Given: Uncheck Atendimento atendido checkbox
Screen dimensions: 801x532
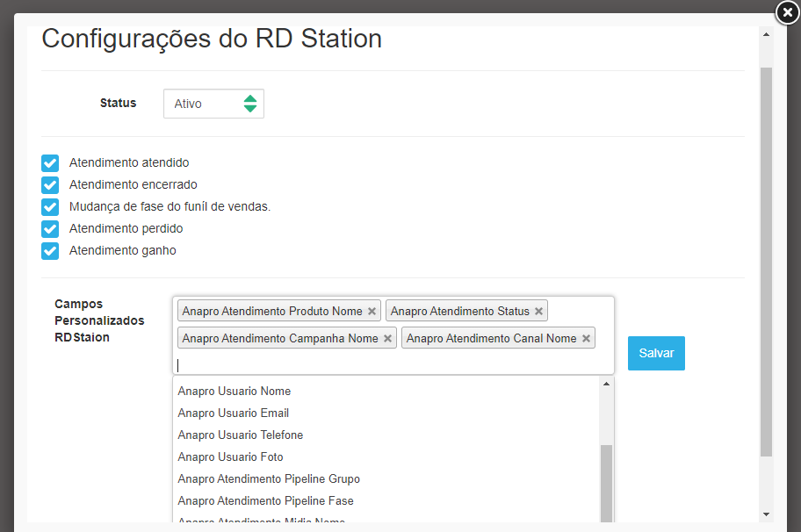Looking at the screenshot, I should [50, 163].
